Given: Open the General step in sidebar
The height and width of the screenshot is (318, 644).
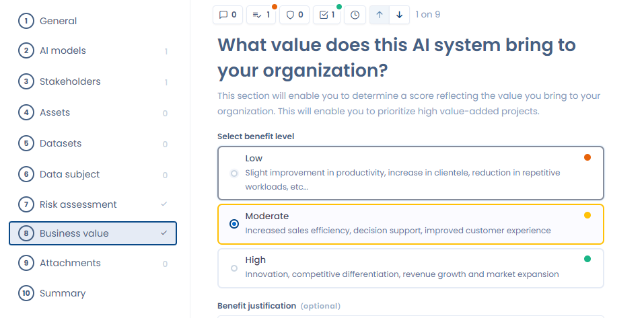Looking at the screenshot, I should [x=59, y=21].
